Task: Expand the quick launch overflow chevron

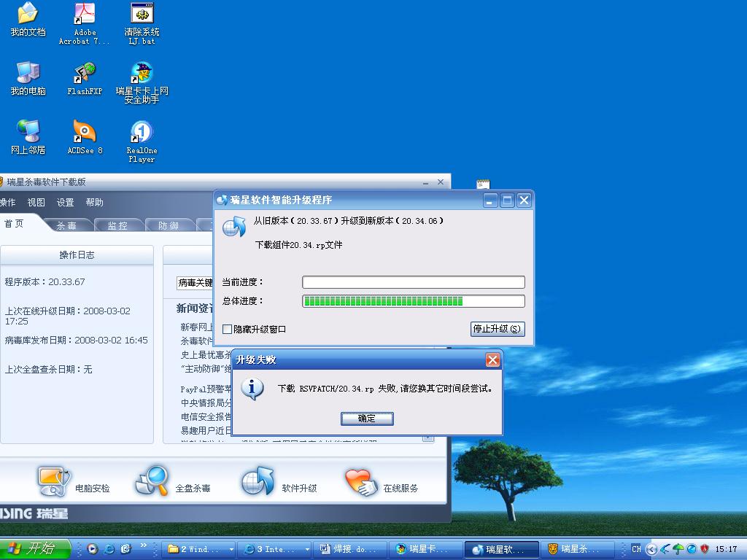Action: pos(144,545)
